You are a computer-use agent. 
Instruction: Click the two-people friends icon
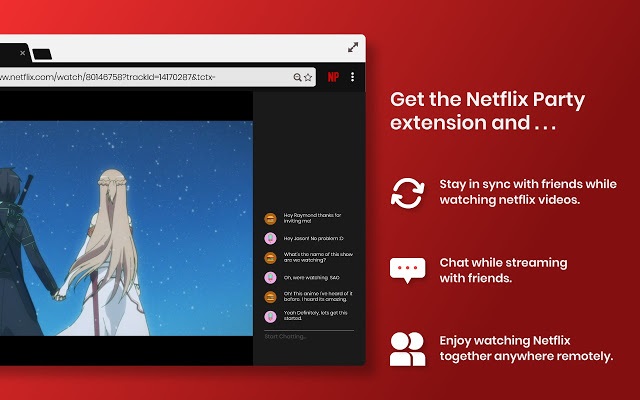point(407,347)
